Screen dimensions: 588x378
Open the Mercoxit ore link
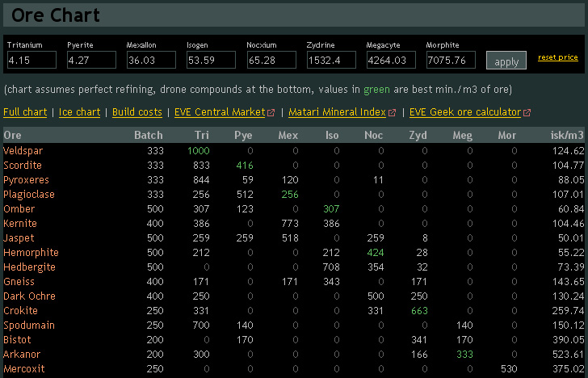click(x=24, y=368)
